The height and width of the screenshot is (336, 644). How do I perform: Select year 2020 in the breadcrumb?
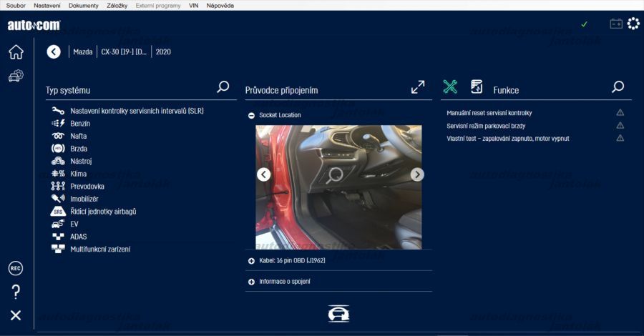coord(163,51)
